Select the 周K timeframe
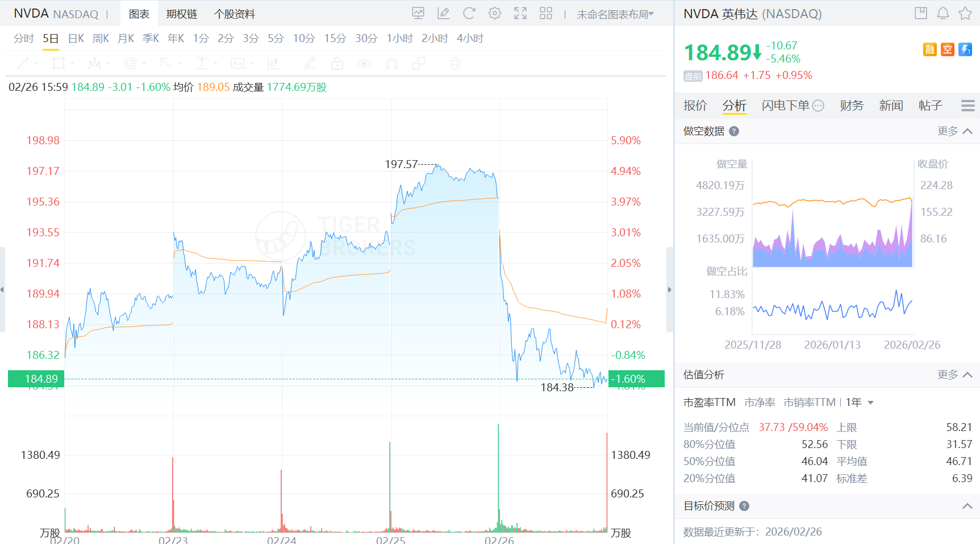 pos(101,39)
